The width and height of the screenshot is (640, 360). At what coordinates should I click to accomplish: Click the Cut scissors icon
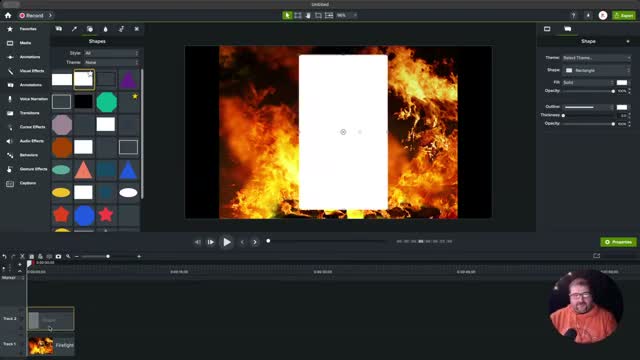pyautogui.click(x=22, y=256)
